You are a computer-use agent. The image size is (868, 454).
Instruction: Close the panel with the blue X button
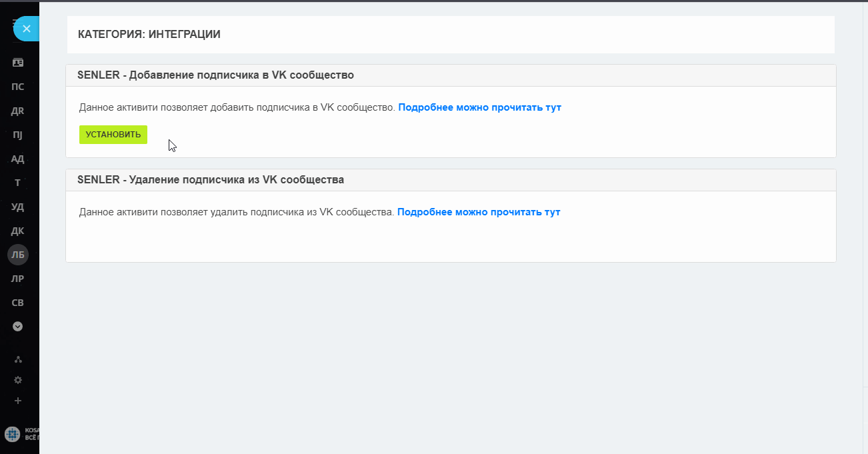pos(27,29)
